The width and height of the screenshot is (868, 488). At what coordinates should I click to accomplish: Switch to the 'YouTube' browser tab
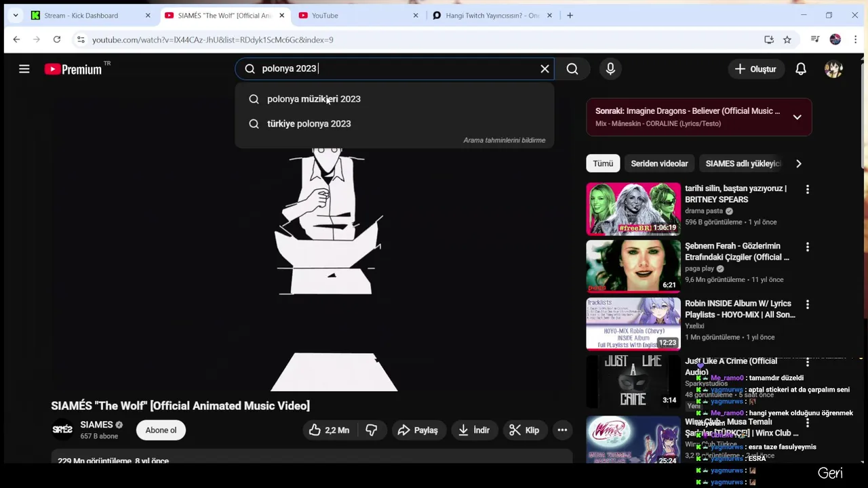[358, 15]
